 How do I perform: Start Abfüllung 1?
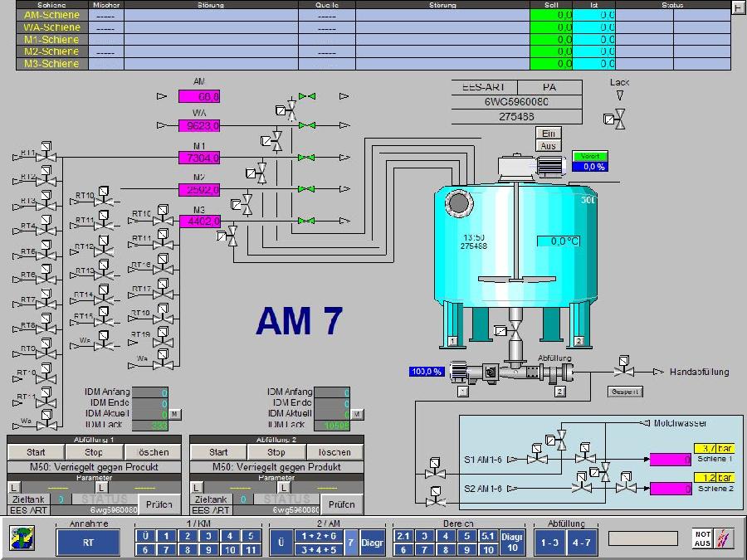click(36, 452)
